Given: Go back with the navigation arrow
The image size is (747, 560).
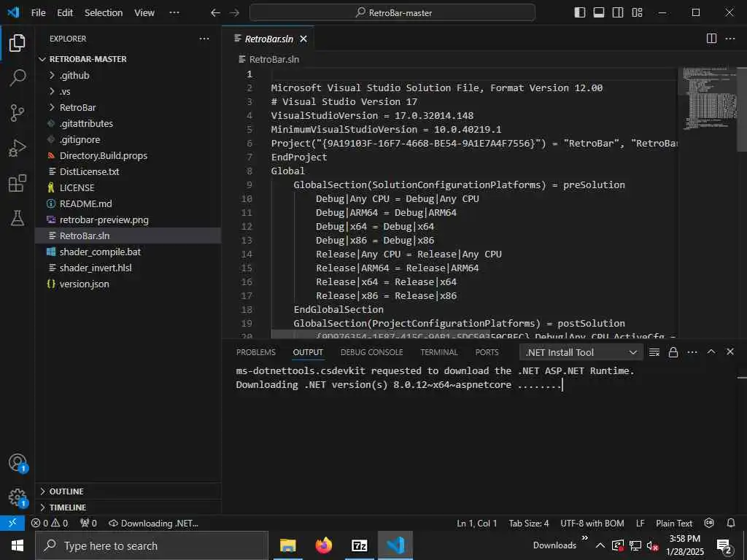Looking at the screenshot, I should point(215,13).
